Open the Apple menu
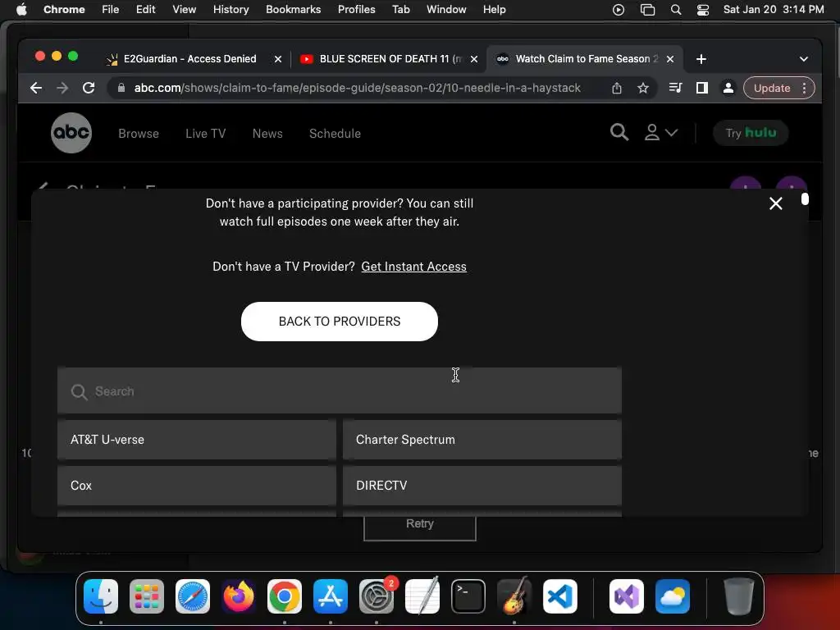Image resolution: width=840 pixels, height=630 pixels. [21, 10]
